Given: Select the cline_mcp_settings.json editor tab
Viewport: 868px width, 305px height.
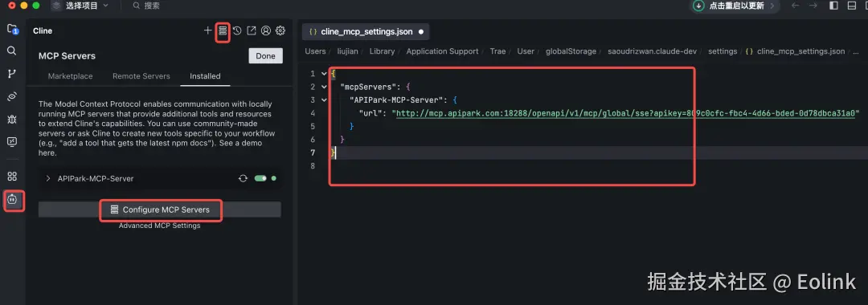Looking at the screenshot, I should point(366,31).
